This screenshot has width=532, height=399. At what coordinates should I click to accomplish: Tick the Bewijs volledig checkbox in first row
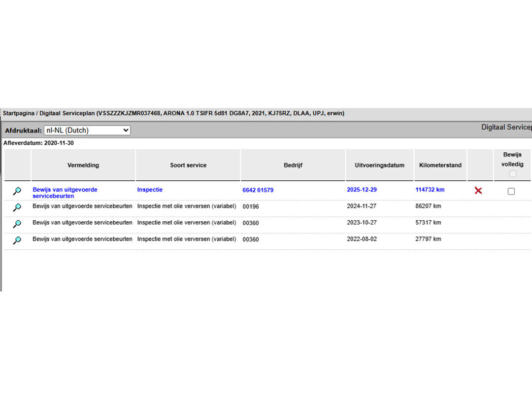point(511,191)
